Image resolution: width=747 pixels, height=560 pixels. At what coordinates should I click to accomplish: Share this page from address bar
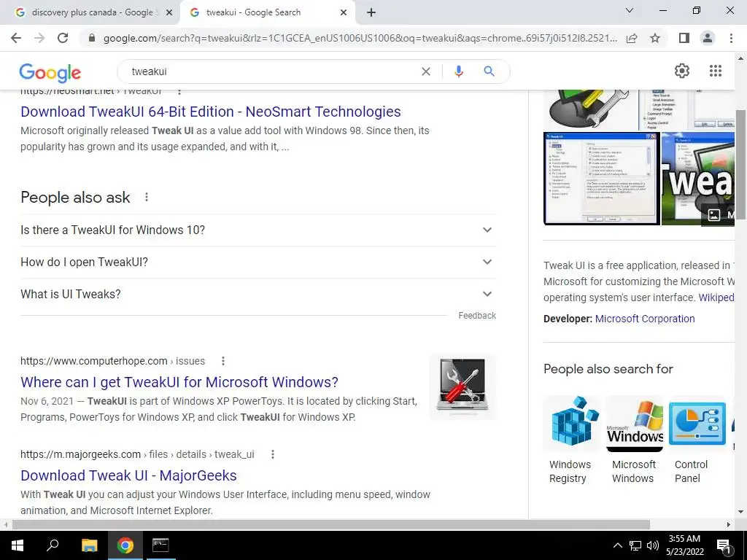[x=632, y=38]
